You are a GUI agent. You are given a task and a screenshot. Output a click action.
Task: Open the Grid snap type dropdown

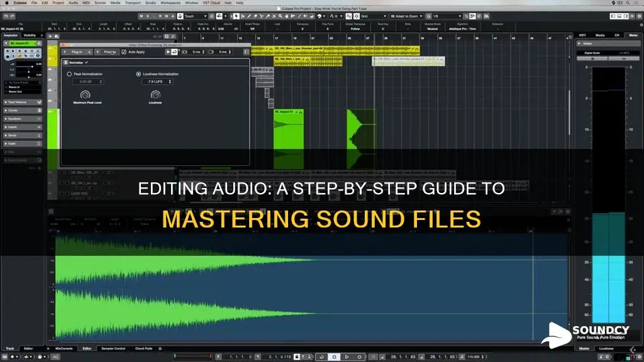click(374, 16)
